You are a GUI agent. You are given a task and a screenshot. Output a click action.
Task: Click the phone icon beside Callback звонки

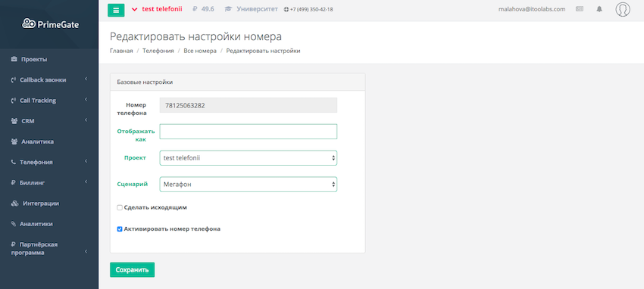point(14,80)
